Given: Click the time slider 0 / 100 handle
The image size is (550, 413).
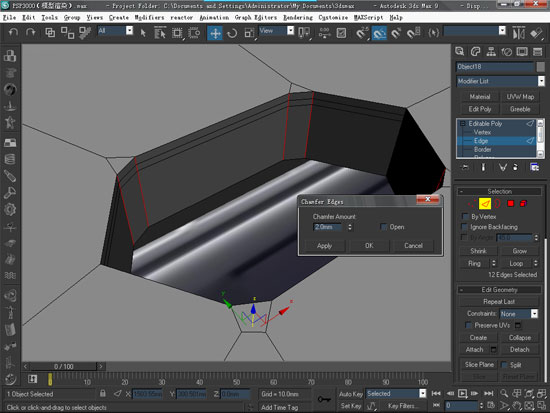Looking at the screenshot, I should pyautogui.click(x=63, y=366).
